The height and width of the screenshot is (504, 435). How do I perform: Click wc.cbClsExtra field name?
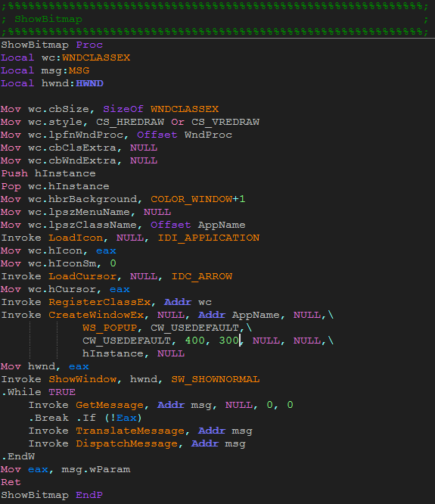pos(73,148)
